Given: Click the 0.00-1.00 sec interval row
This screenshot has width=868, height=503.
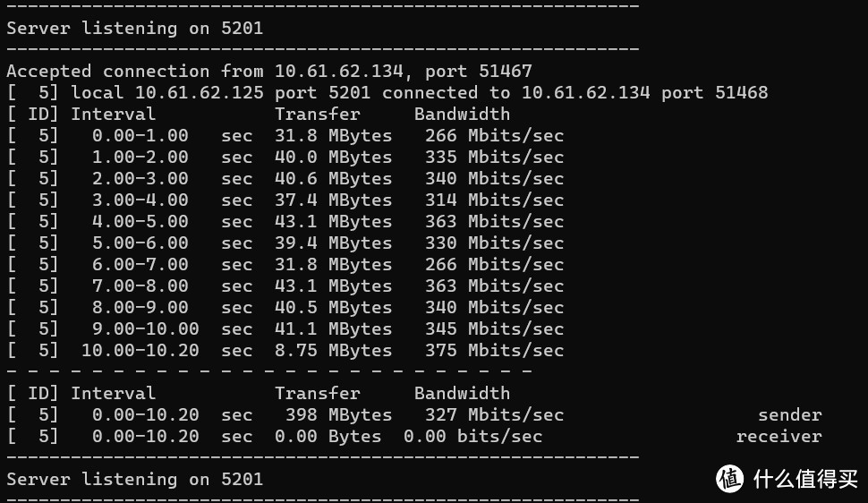Looking at the screenshot, I should (x=285, y=136).
